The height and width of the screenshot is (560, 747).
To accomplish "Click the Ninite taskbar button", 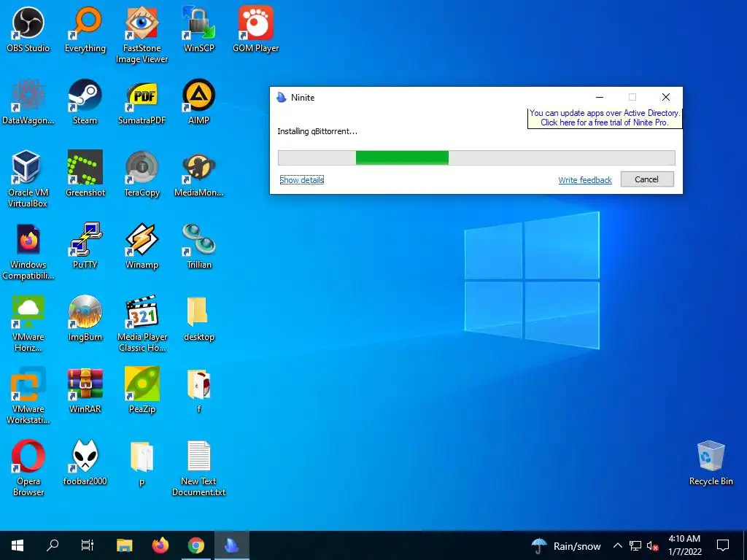I will click(x=231, y=545).
